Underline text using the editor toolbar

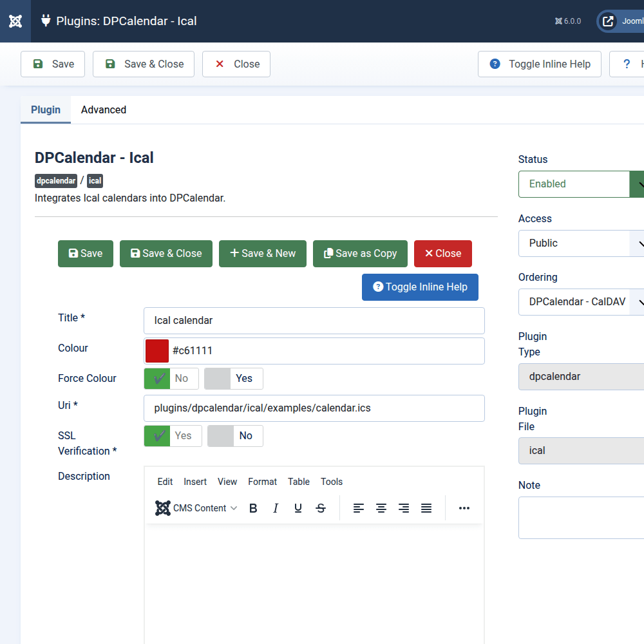pos(298,508)
